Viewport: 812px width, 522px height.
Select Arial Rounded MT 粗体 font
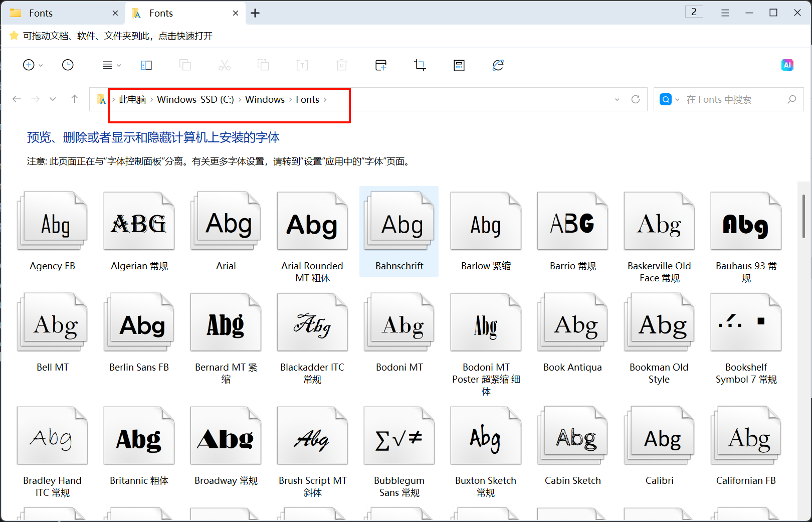pos(313,237)
